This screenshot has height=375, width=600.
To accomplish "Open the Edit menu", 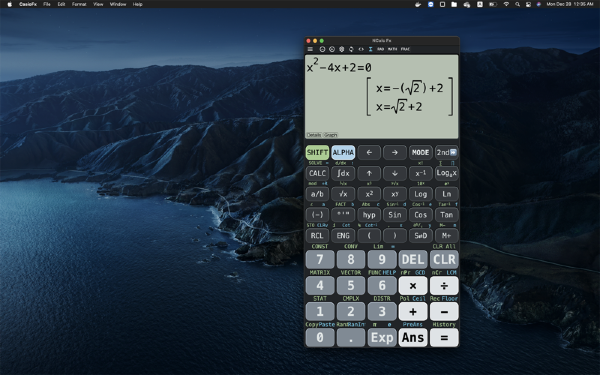I will tap(61, 4).
